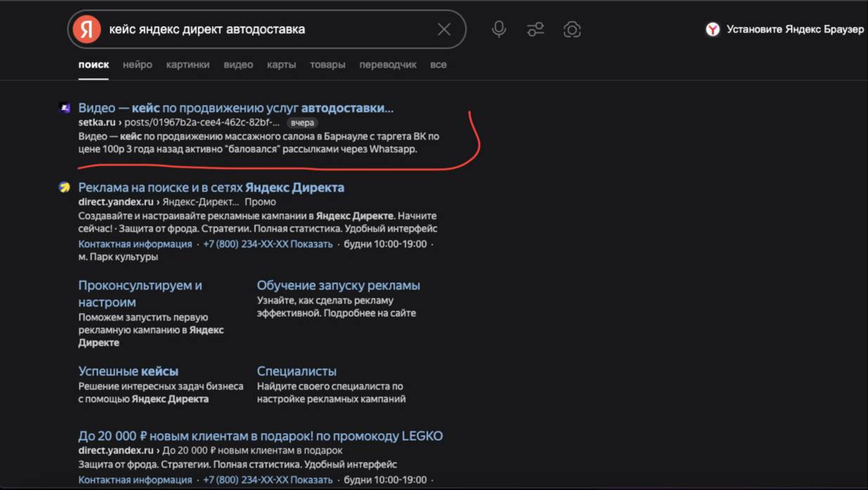This screenshot has width=868, height=490.
Task: Clear the query with the X icon
Action: 443,29
